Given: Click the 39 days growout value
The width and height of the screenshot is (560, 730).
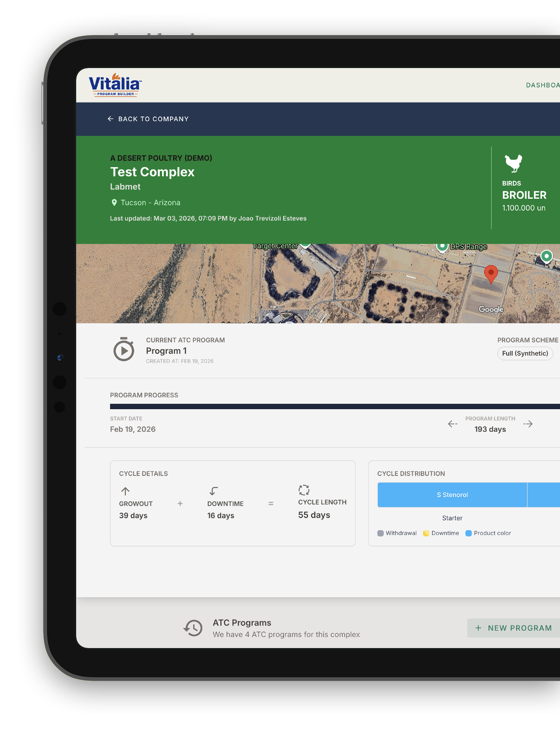Looking at the screenshot, I should tap(133, 516).
